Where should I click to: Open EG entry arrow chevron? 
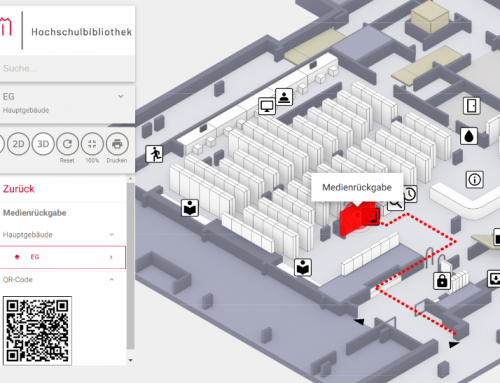click(111, 257)
